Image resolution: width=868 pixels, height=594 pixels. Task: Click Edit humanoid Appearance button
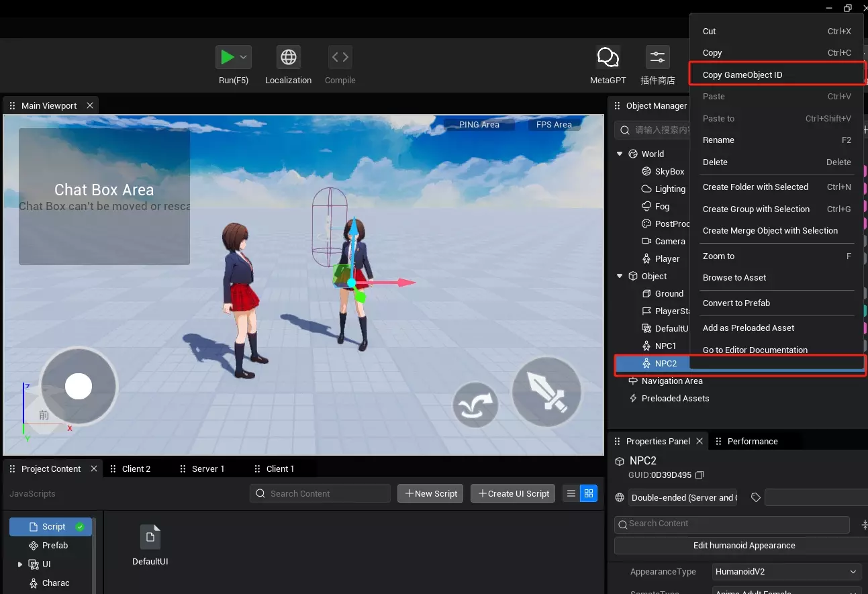[740, 545]
